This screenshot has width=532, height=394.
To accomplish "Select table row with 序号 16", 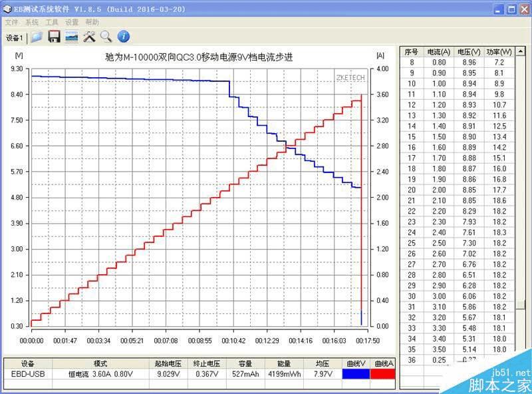I will click(x=458, y=147).
